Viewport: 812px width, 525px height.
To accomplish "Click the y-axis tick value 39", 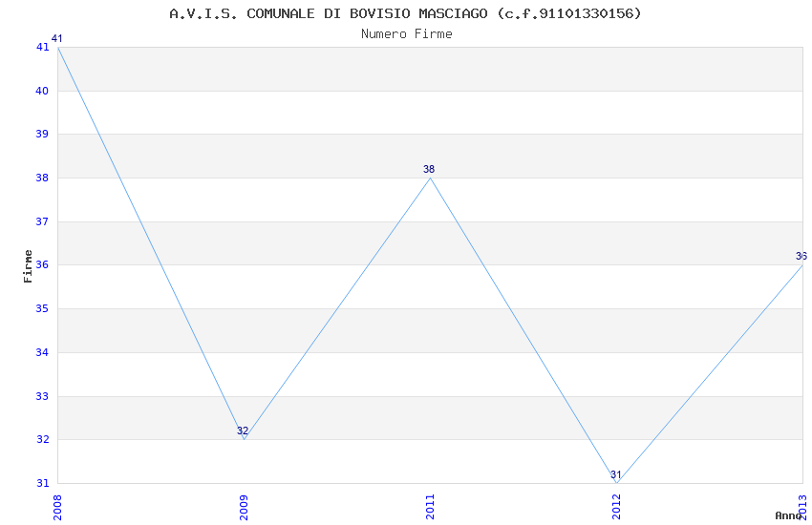I will (x=42, y=134).
